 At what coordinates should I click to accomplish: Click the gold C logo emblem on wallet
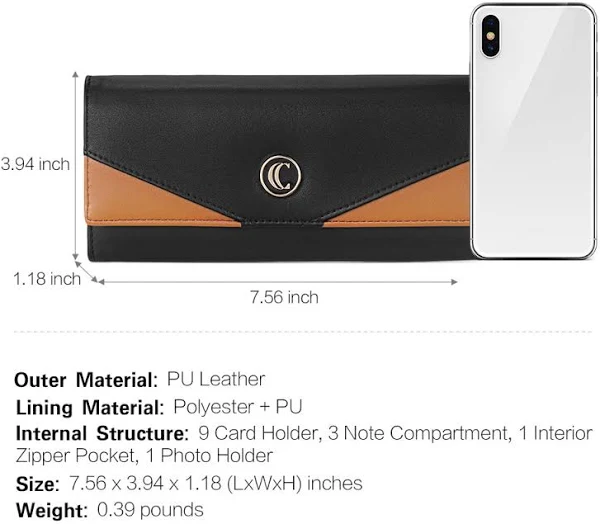click(280, 176)
